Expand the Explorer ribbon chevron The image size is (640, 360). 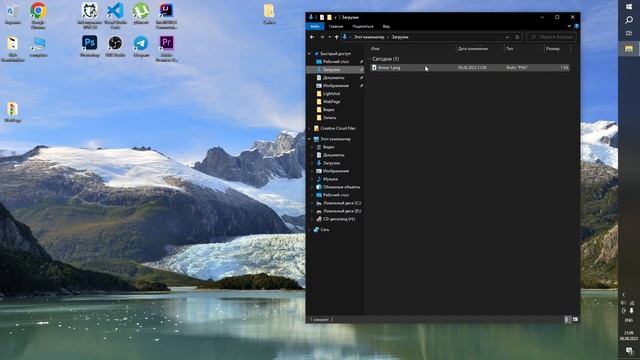pyautogui.click(x=569, y=26)
